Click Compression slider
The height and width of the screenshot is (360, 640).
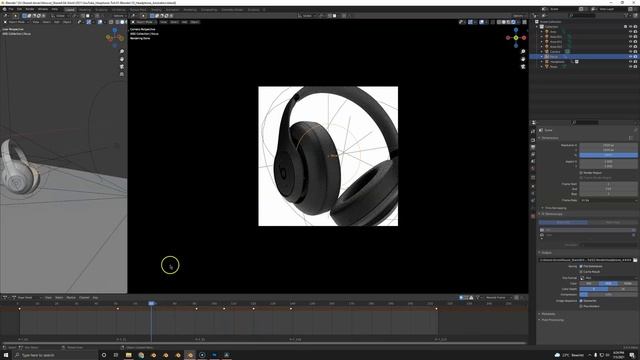608,294
